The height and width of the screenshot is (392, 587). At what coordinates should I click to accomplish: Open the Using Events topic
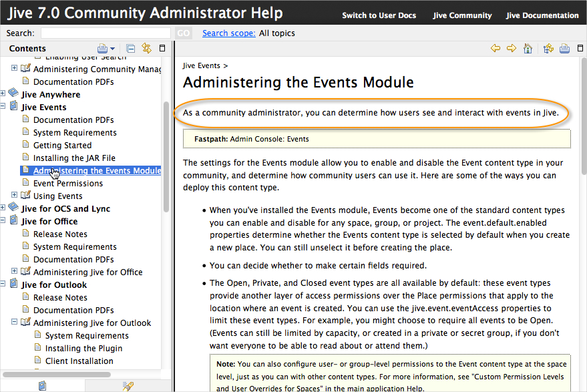(x=57, y=196)
